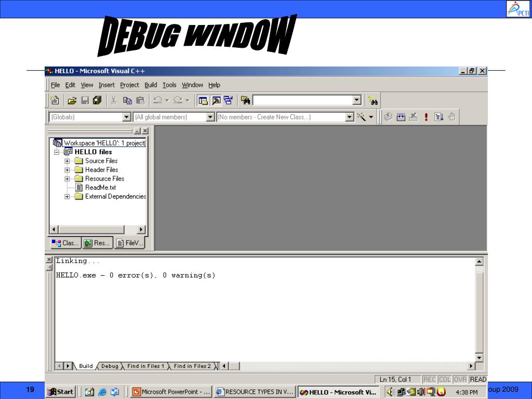Click the Find in Files icon
Image resolution: width=532 pixels, height=399 pixels.
(245, 100)
